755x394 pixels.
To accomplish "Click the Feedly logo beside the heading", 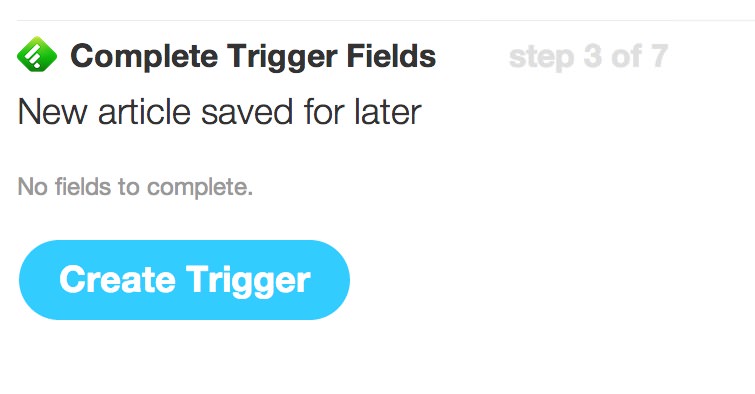I will point(37,54).
